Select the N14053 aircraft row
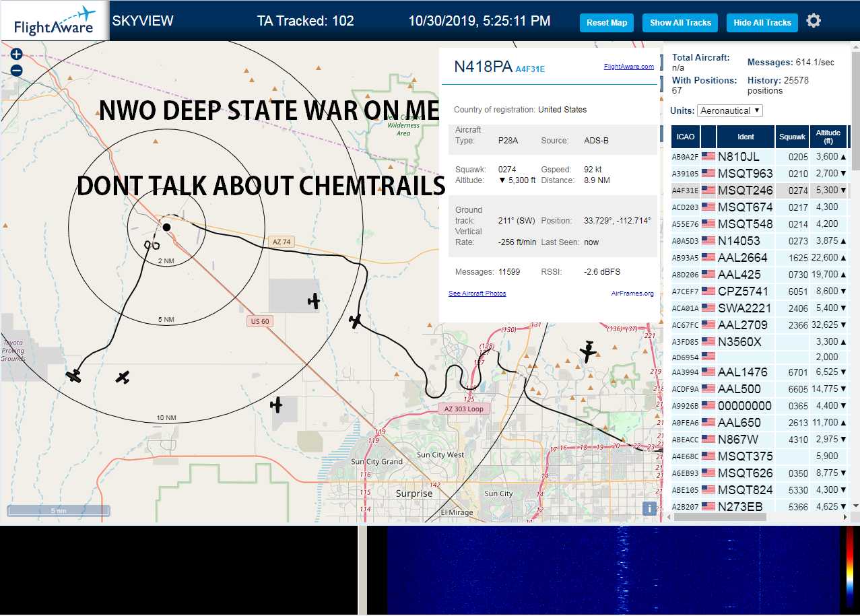The image size is (860, 616). pyautogui.click(x=760, y=241)
